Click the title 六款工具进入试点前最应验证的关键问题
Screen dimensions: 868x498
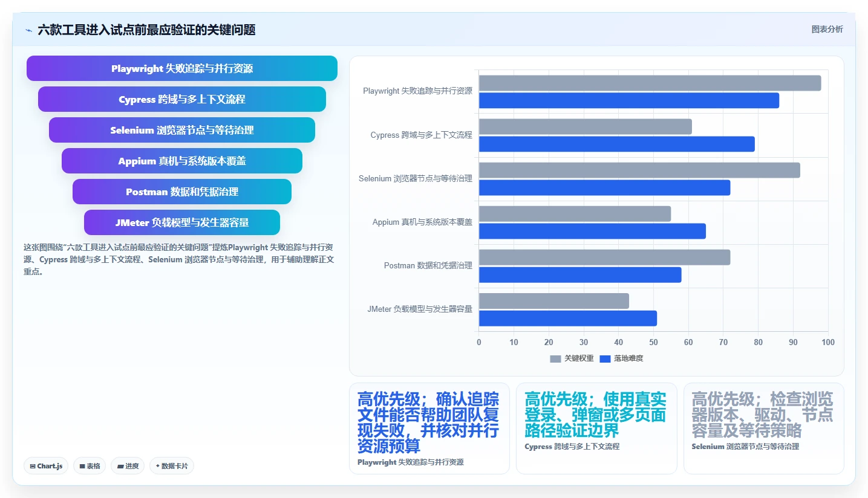tap(146, 30)
